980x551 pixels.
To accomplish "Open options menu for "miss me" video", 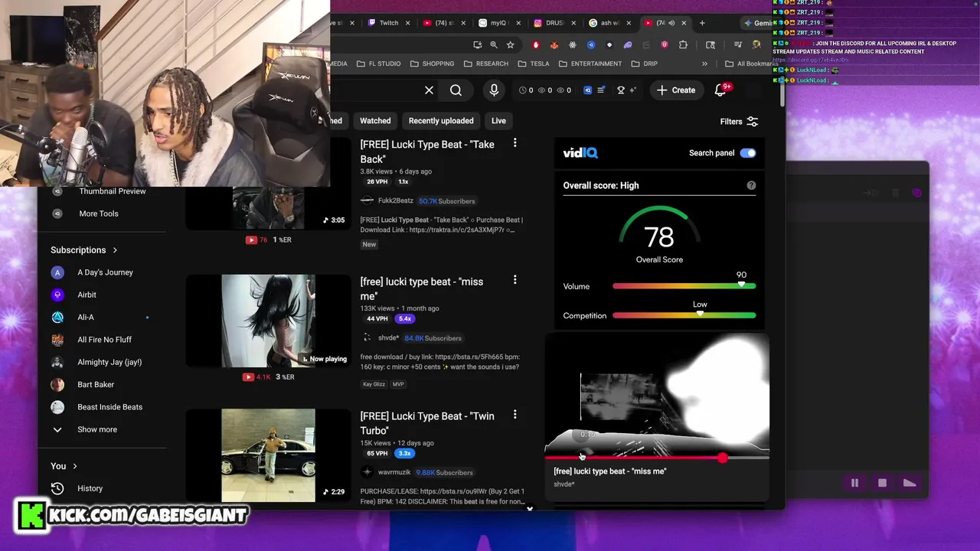I will click(514, 280).
